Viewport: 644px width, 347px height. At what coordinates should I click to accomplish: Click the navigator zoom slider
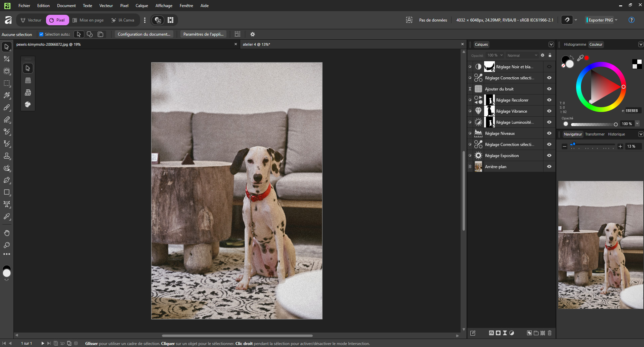click(592, 145)
